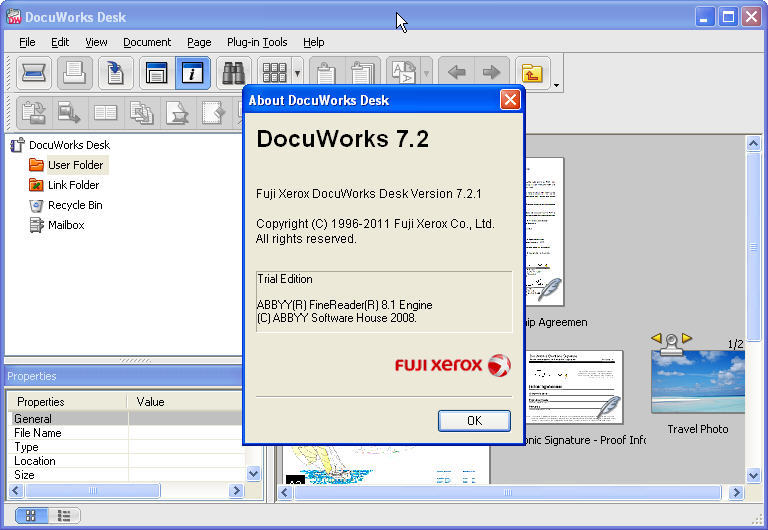Image resolution: width=768 pixels, height=530 pixels.
Task: Open the Help menu
Action: coord(313,42)
